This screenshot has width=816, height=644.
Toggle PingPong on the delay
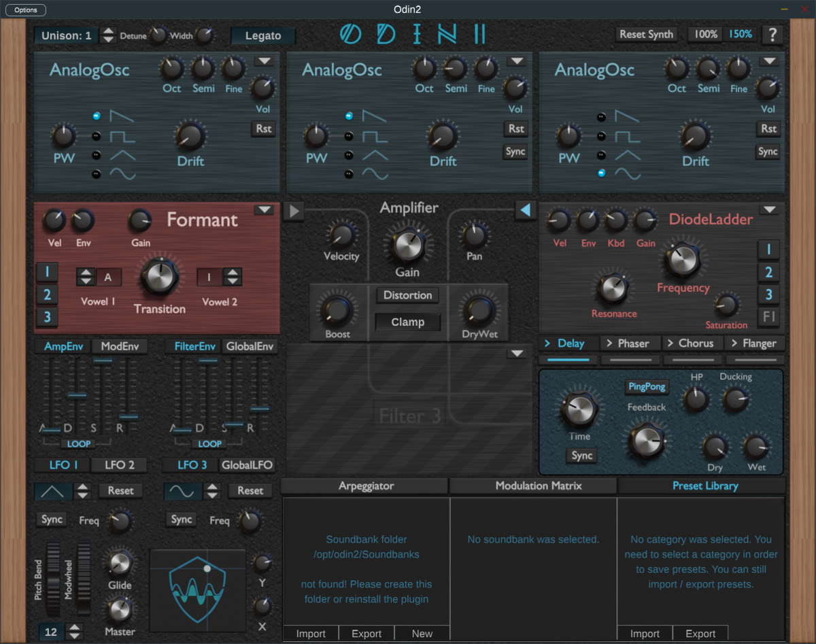(647, 386)
